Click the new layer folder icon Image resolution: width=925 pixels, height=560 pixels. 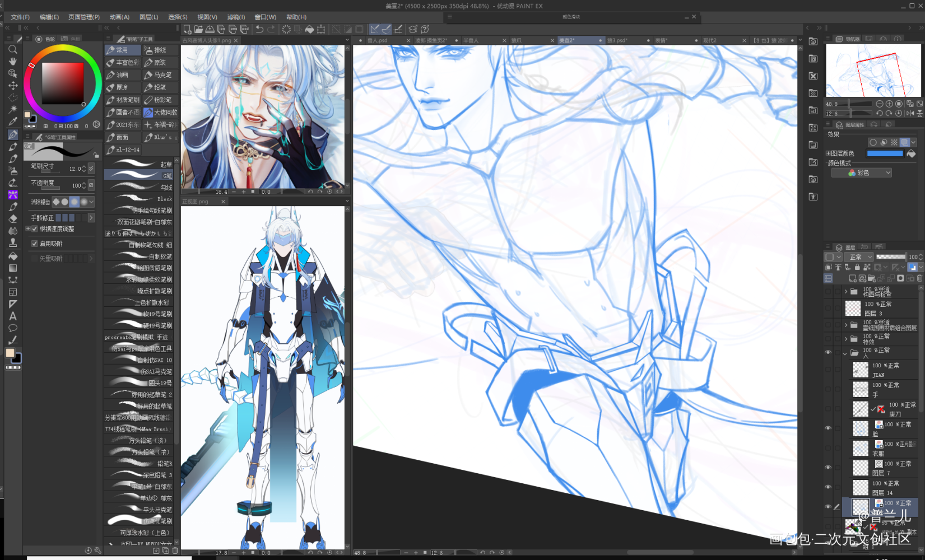click(872, 278)
